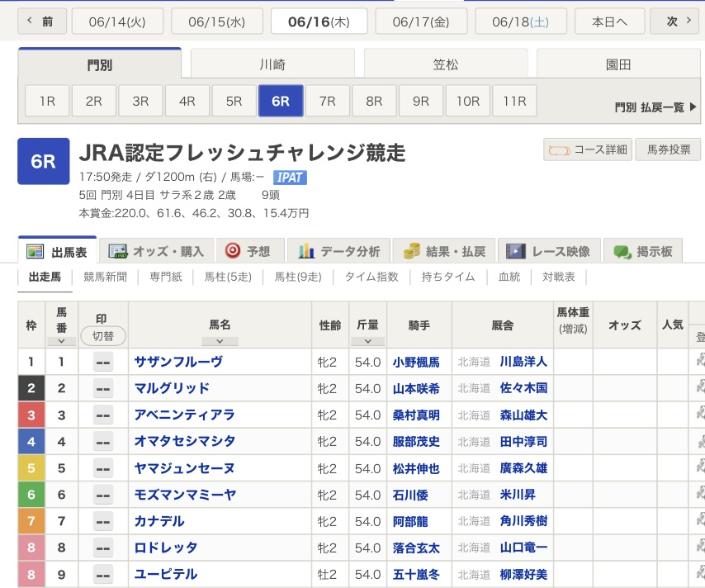
Task: Expand the 馬名 column sort arrow
Action: click(220, 340)
